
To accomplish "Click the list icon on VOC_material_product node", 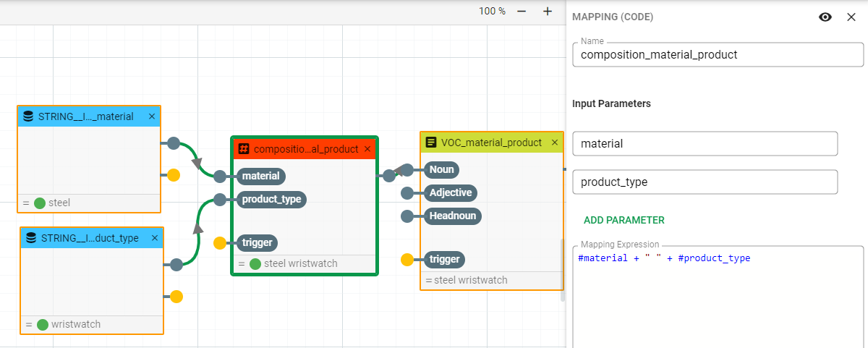I will (x=431, y=143).
